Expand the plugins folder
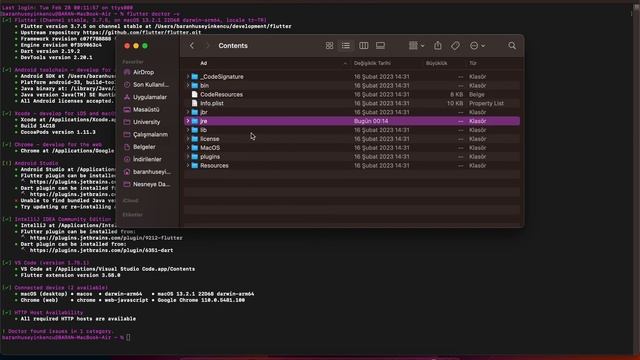 point(188,157)
